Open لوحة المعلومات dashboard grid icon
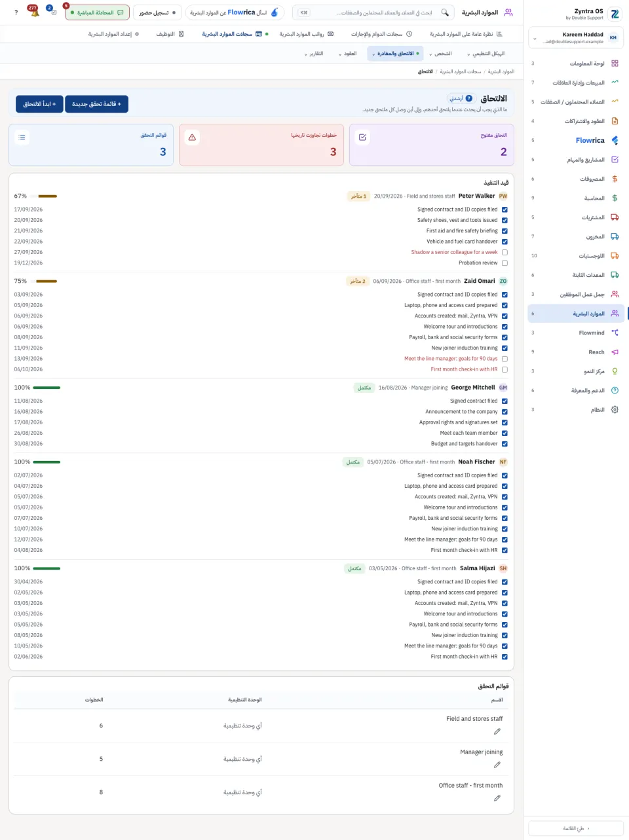The image size is (629, 840). point(615,64)
